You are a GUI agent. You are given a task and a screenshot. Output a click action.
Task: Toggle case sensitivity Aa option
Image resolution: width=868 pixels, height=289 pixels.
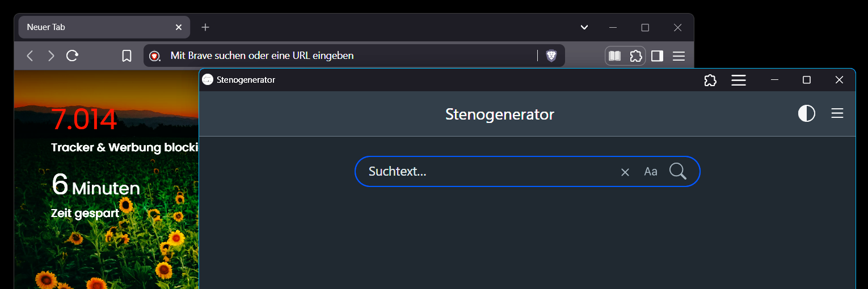(x=651, y=171)
